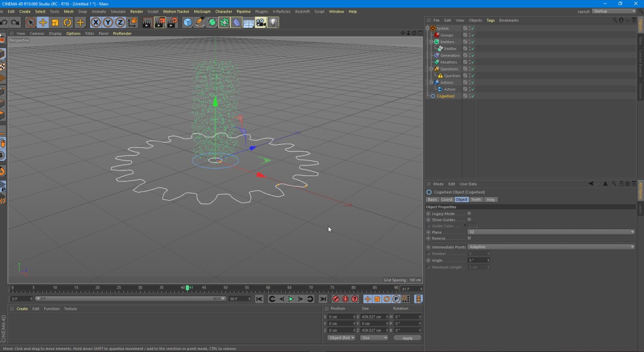
Task: Select the Live Selection tool
Action: click(x=31, y=22)
